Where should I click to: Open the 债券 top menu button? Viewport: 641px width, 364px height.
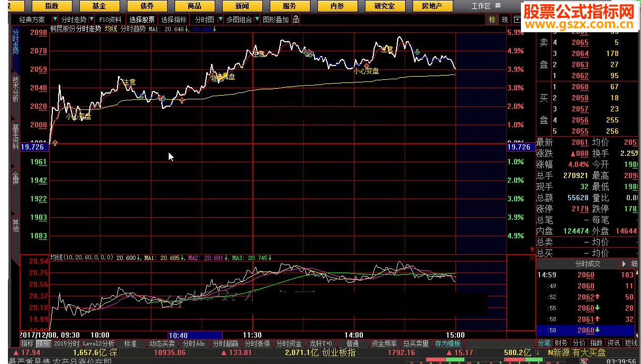[147, 6]
